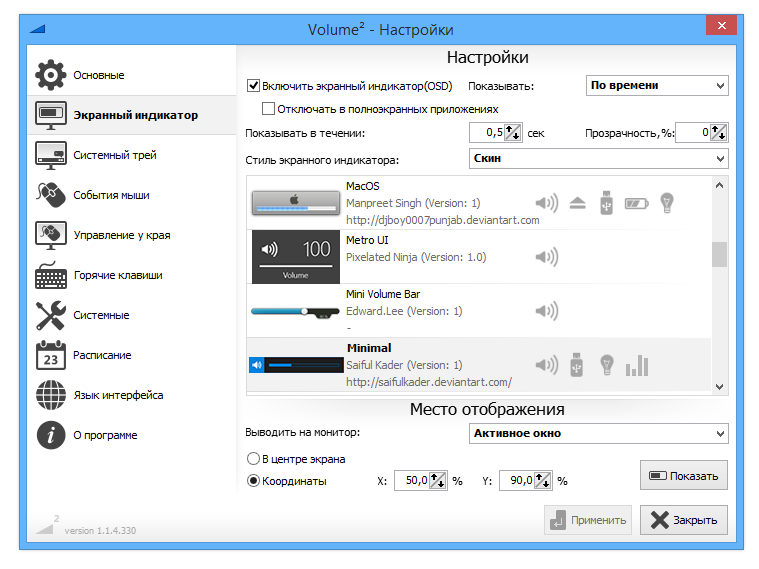Click the seconds duration spinner arrows

coord(513,133)
